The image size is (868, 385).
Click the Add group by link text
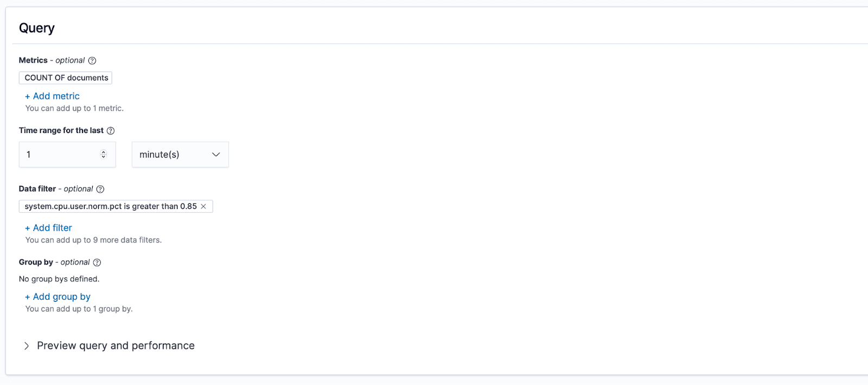click(x=62, y=297)
